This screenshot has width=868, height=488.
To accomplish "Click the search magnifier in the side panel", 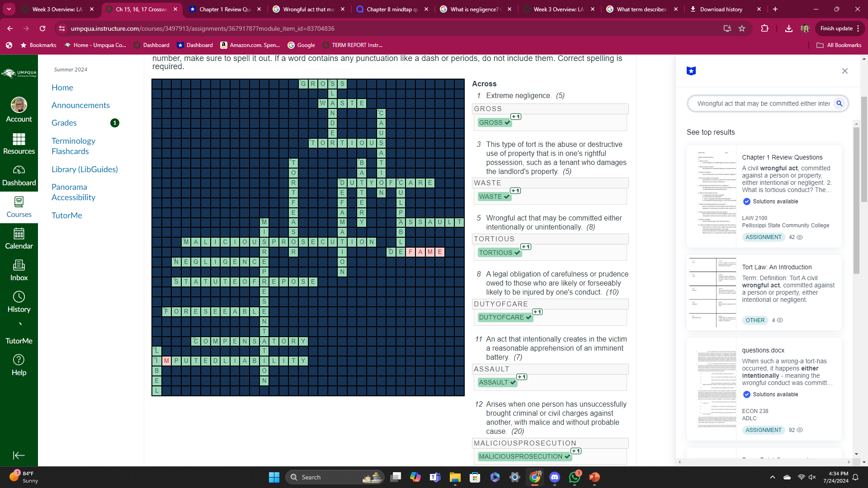I will [840, 103].
